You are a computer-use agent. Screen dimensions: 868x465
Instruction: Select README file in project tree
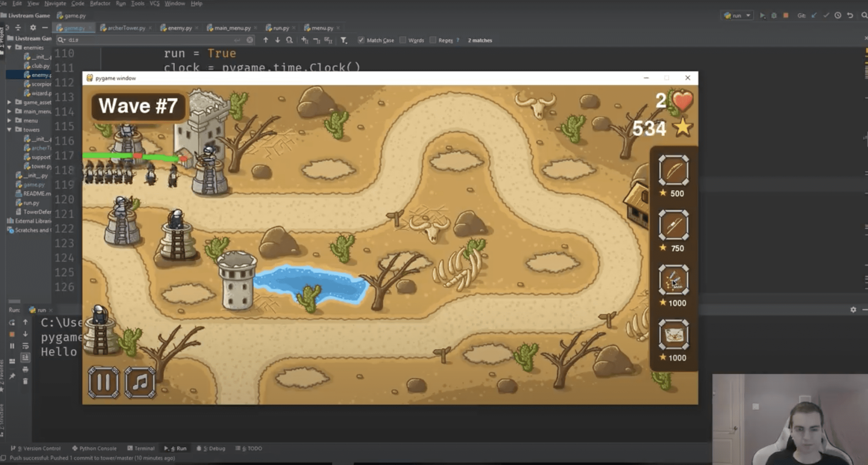click(x=34, y=194)
